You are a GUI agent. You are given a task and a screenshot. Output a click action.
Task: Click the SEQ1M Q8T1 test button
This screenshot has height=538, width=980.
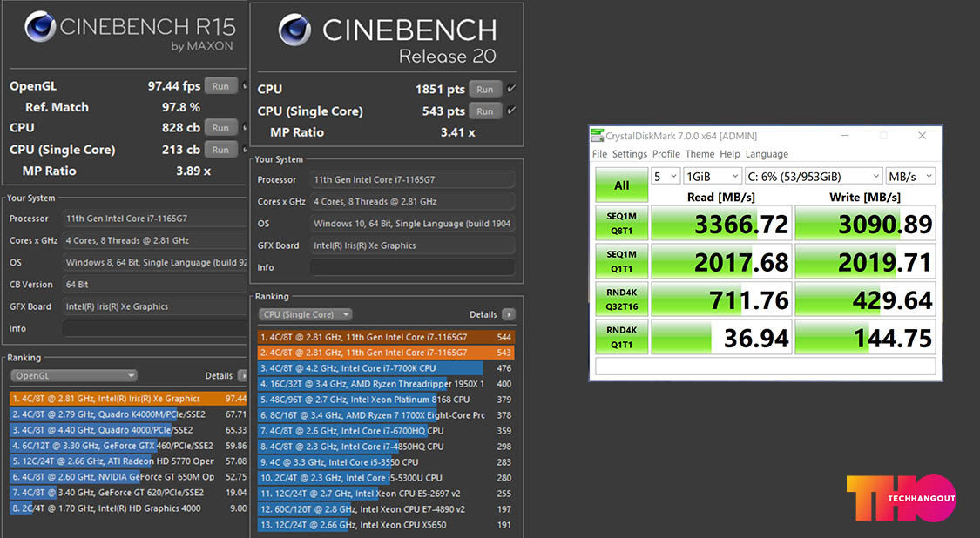[x=621, y=223]
